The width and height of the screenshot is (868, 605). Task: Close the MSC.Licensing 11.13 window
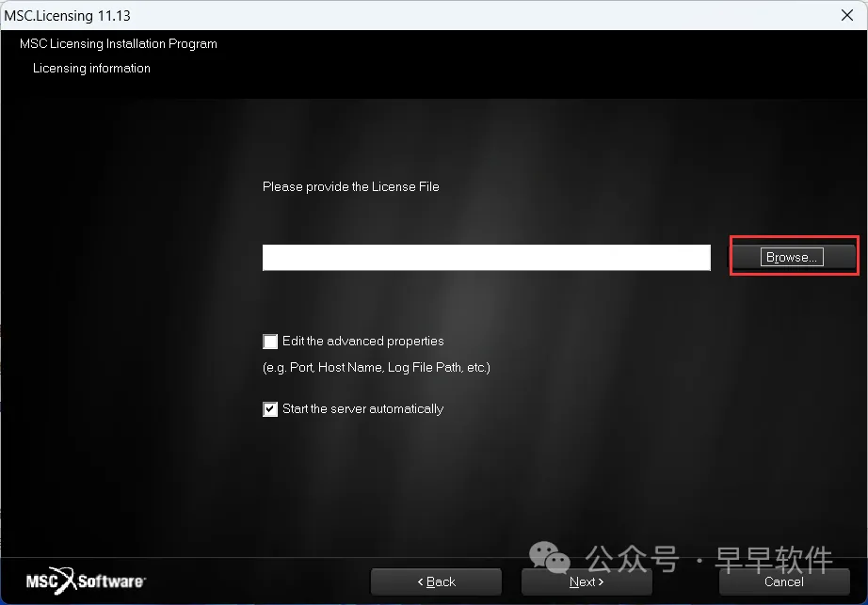(x=847, y=15)
